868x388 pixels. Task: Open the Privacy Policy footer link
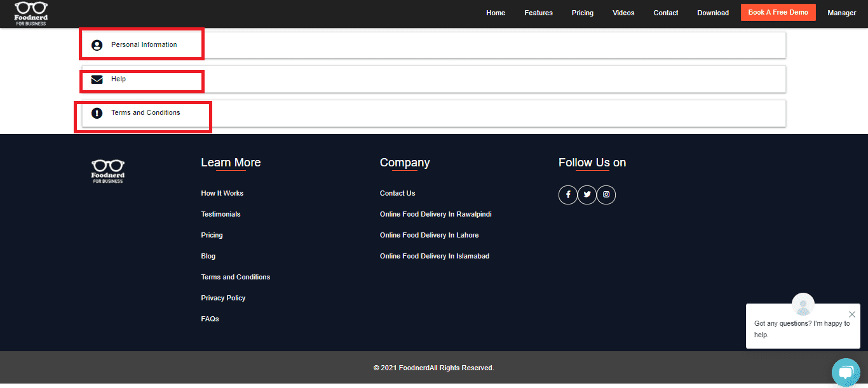[223, 298]
